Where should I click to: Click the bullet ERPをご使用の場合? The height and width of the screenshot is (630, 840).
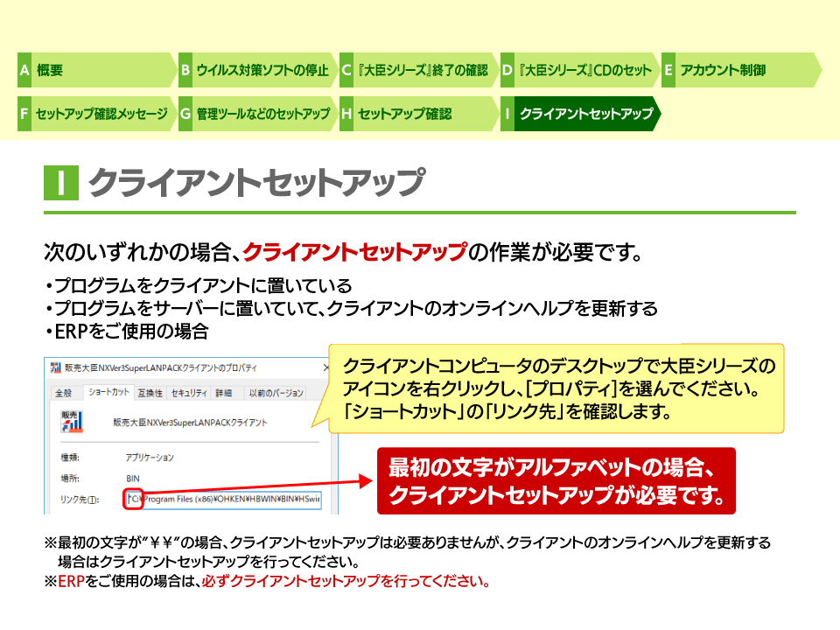pyautogui.click(x=127, y=332)
